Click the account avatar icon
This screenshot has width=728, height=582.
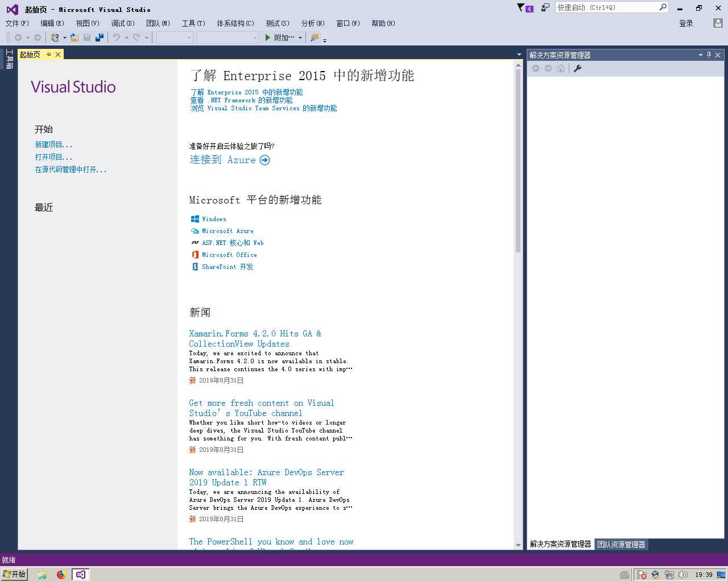click(718, 23)
